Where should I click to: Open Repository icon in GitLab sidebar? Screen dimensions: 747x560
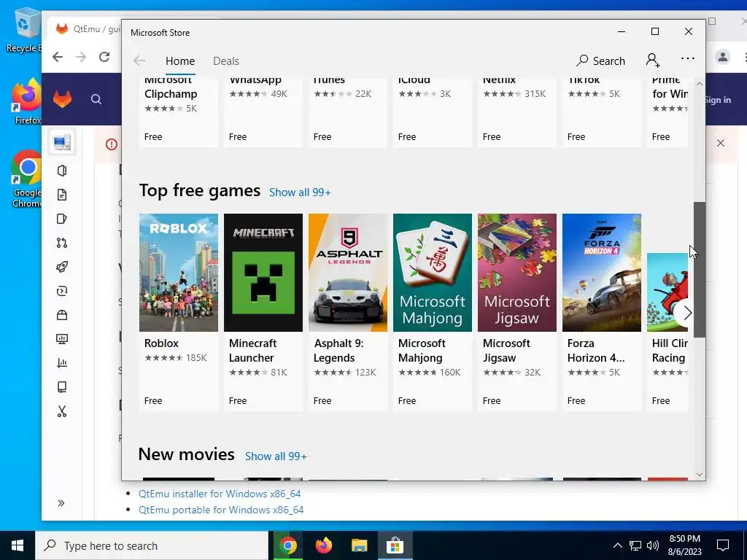(x=62, y=195)
